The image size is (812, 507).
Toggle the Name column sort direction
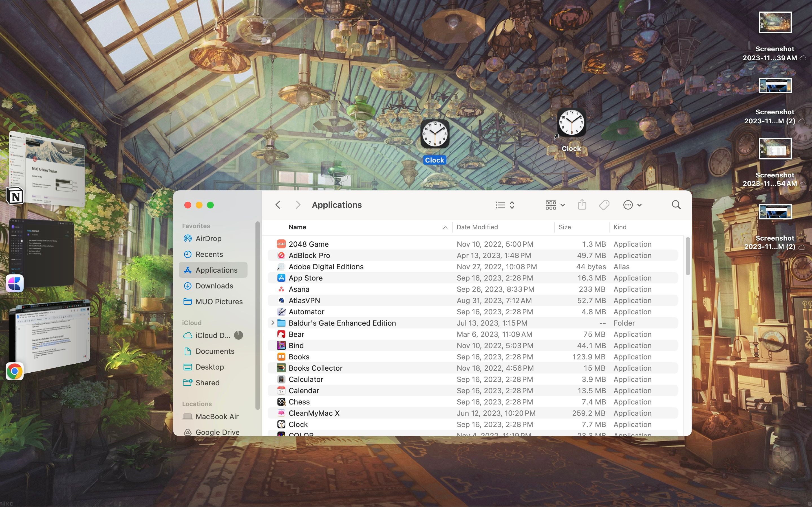point(445,227)
